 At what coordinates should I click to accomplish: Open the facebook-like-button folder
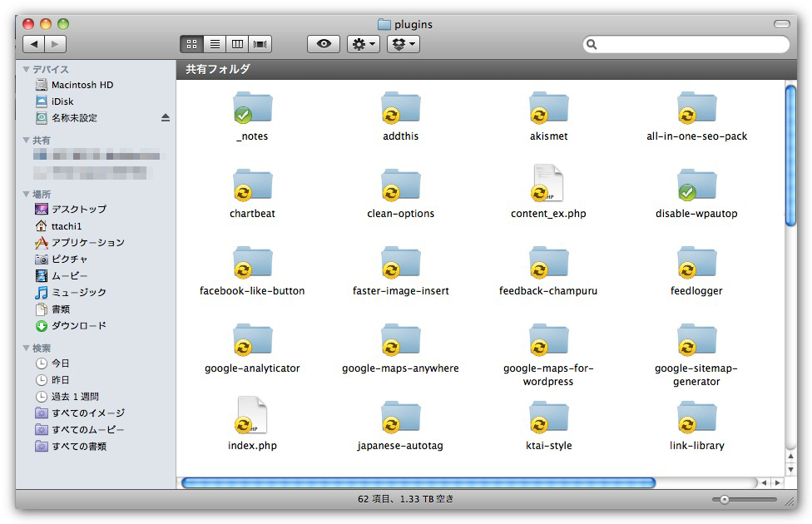coord(252,263)
